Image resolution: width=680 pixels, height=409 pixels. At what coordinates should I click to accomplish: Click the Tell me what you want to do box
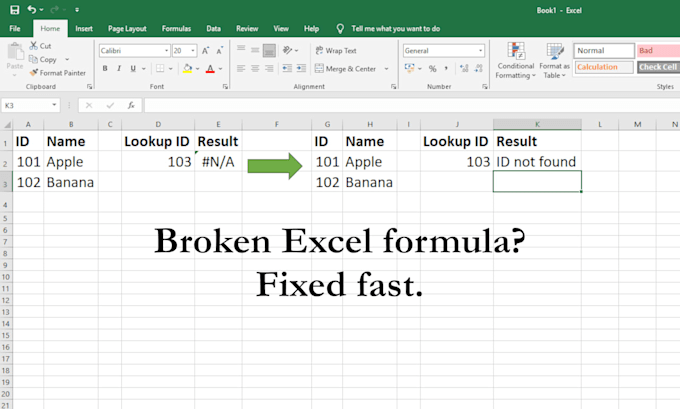click(396, 29)
